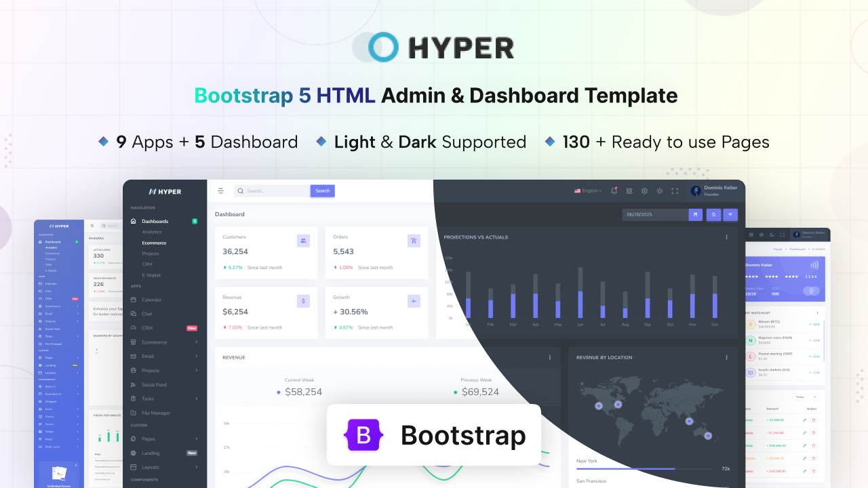Open the CRM app with New badge
This screenshot has width=868, height=488.
(x=164, y=328)
